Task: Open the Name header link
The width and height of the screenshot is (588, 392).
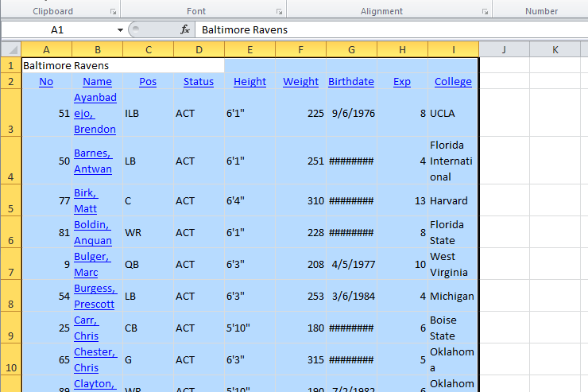Action: (x=97, y=82)
